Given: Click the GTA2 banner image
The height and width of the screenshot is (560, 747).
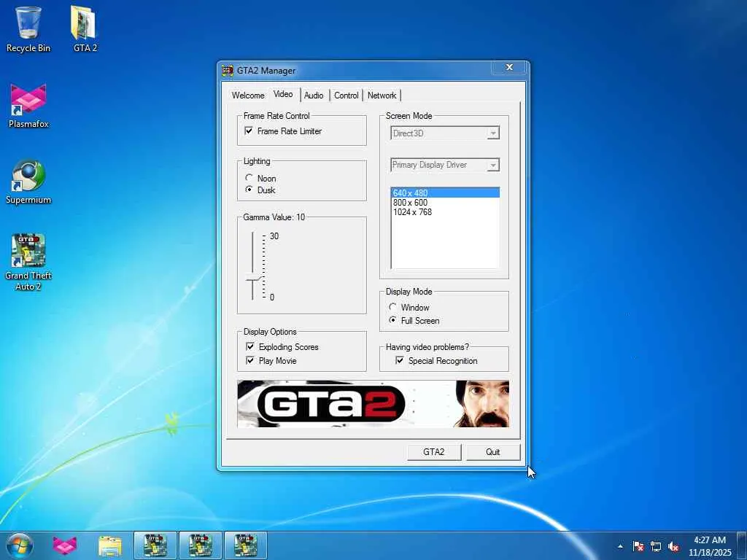Looking at the screenshot, I should 373,403.
